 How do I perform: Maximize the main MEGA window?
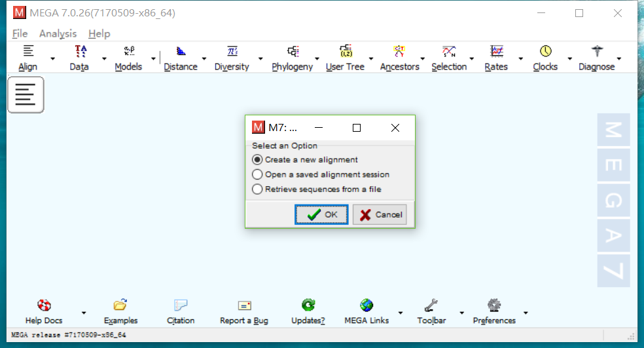pyautogui.click(x=579, y=13)
